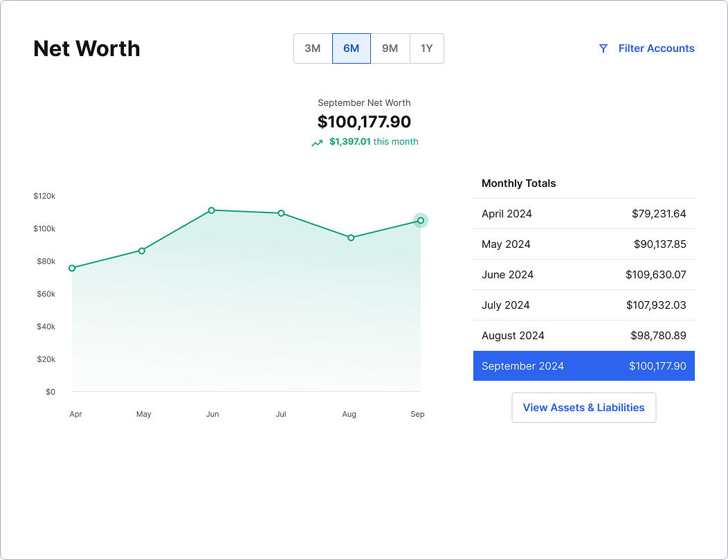
Task: Select the August 2024 row
Action: pos(583,336)
